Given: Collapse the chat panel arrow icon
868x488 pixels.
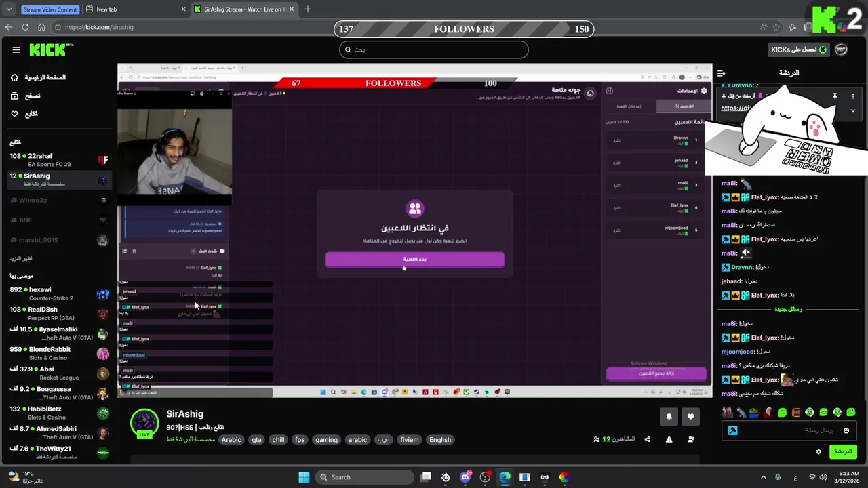Looking at the screenshot, I should (x=722, y=73).
